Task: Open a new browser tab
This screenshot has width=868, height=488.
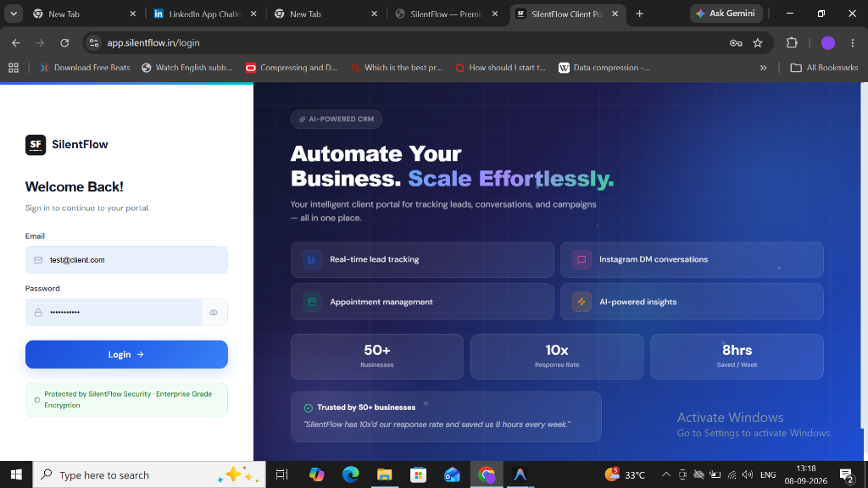Action: (639, 14)
